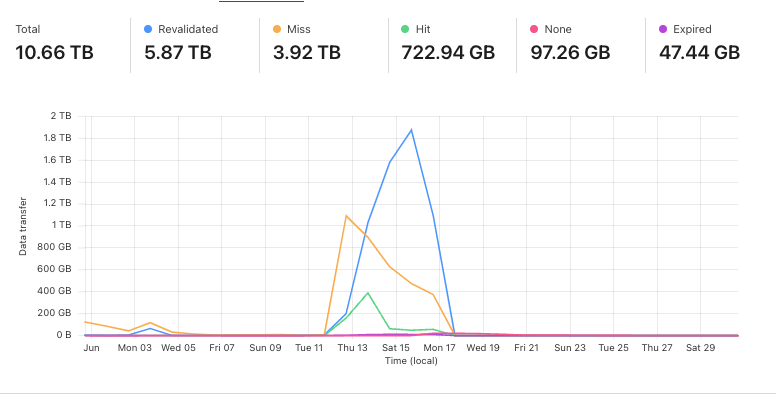This screenshot has height=399, width=776.
Task: Toggle the Revalidated series label
Action: pos(188,29)
